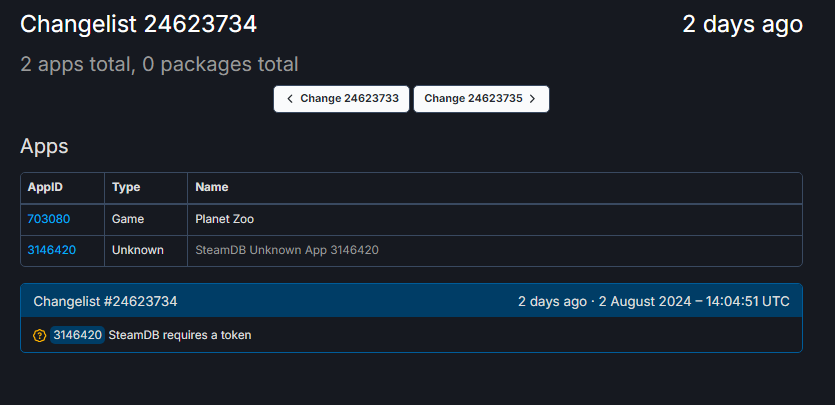
Task: Click the 'Apps' section heading
Action: click(x=44, y=146)
